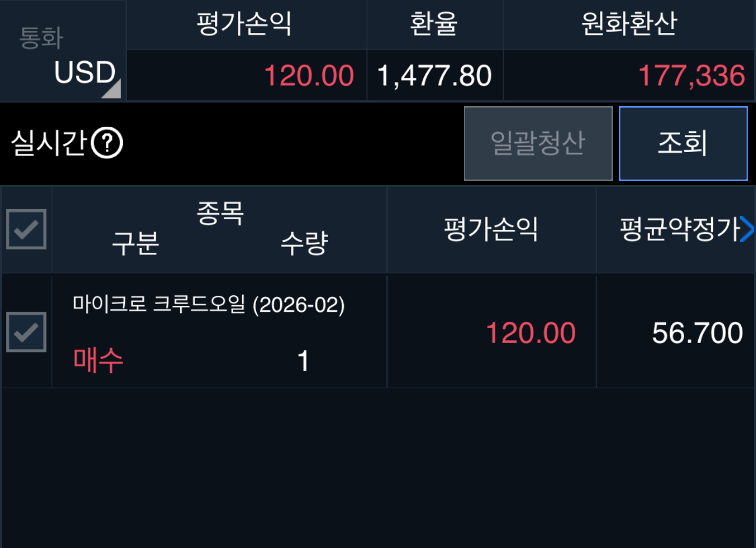Select the 마이크로 크루드오일 (2026-02) item name
Screen dimensions: 756x548
pos(208,305)
